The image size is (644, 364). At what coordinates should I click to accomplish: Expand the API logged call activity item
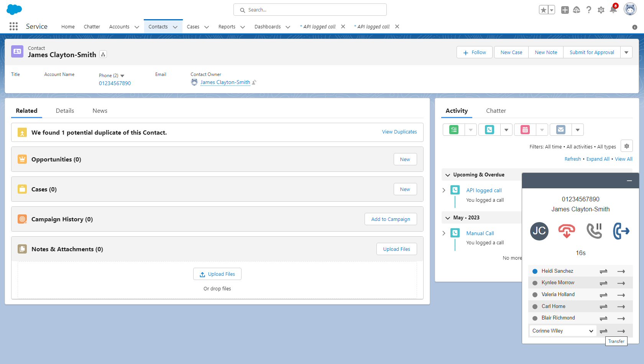[444, 190]
